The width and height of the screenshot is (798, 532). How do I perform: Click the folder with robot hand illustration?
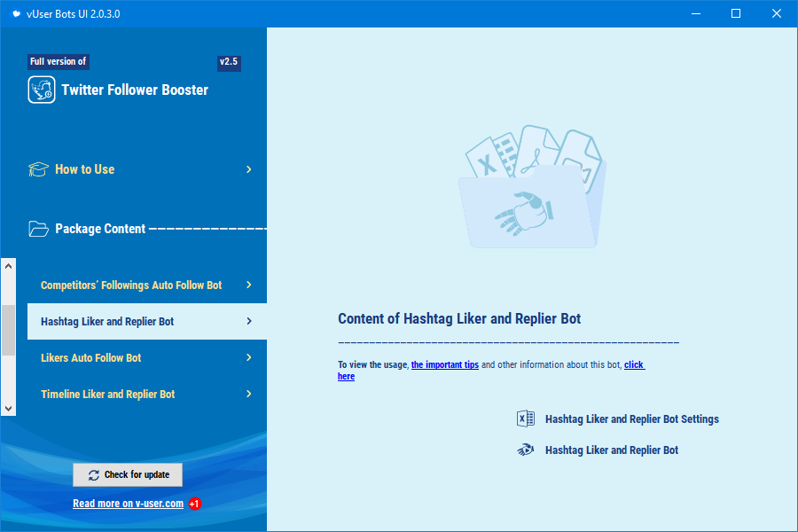532,186
